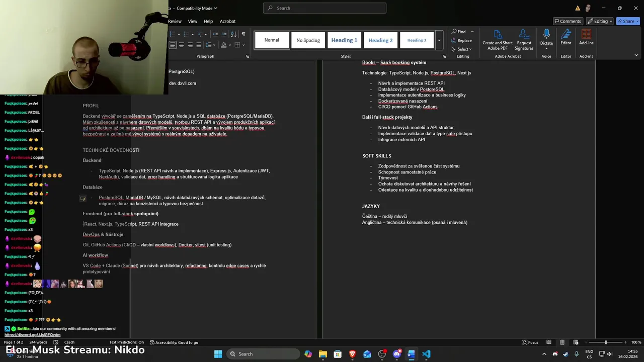The width and height of the screenshot is (644, 362).
Task: Click the Borders icon
Action: [x=237, y=45]
